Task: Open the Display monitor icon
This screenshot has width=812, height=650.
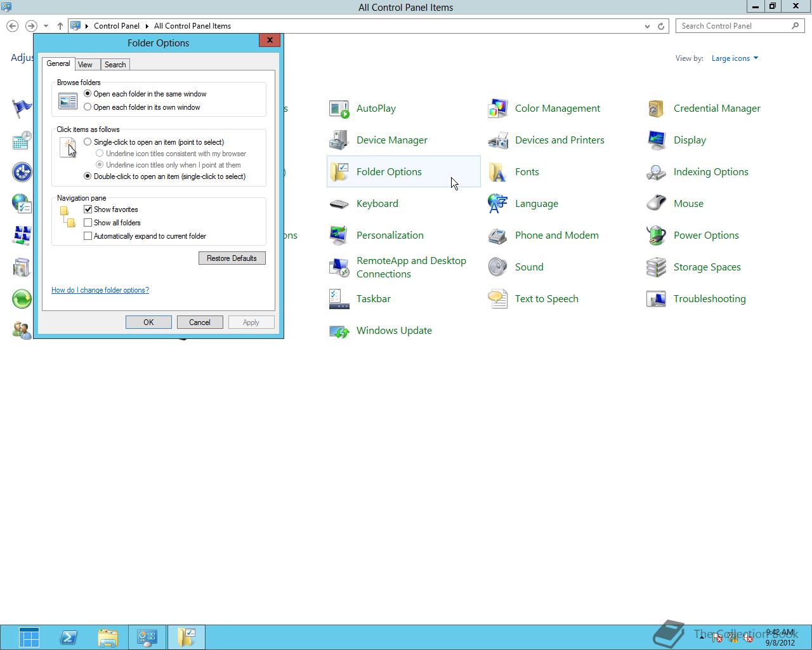Action: click(x=657, y=140)
